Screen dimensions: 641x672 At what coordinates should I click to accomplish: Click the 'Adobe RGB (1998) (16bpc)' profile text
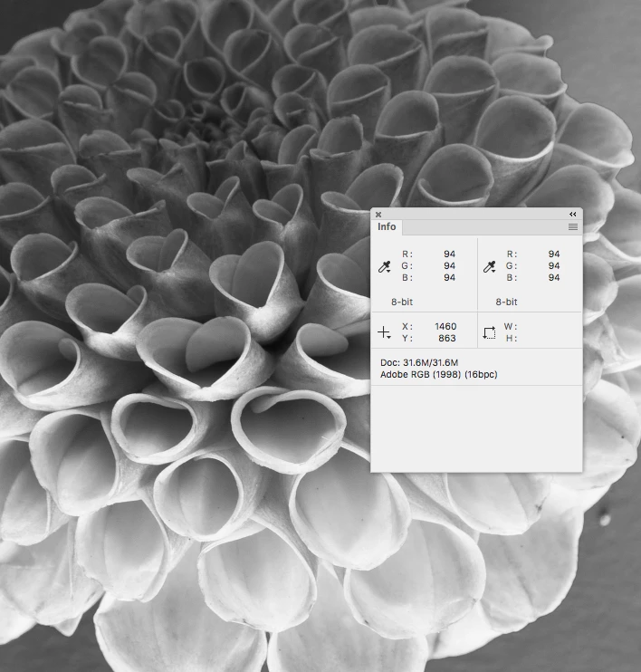[439, 375]
